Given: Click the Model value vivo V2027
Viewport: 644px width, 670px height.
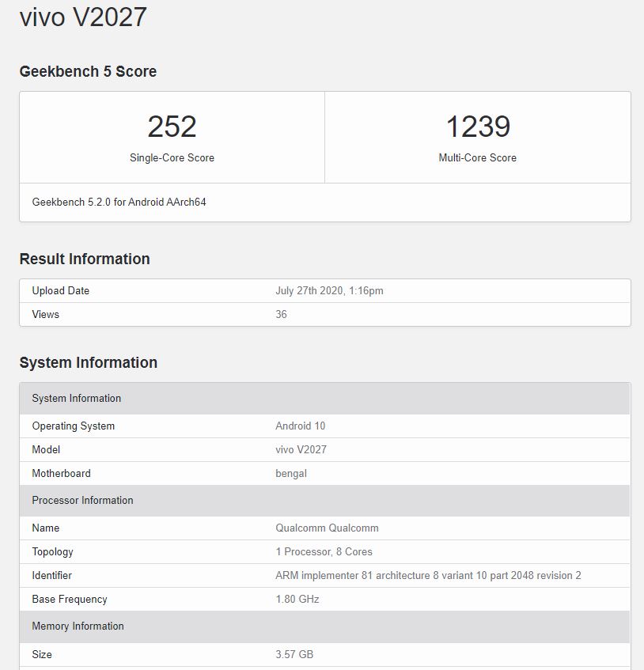Looking at the screenshot, I should click(x=301, y=449).
